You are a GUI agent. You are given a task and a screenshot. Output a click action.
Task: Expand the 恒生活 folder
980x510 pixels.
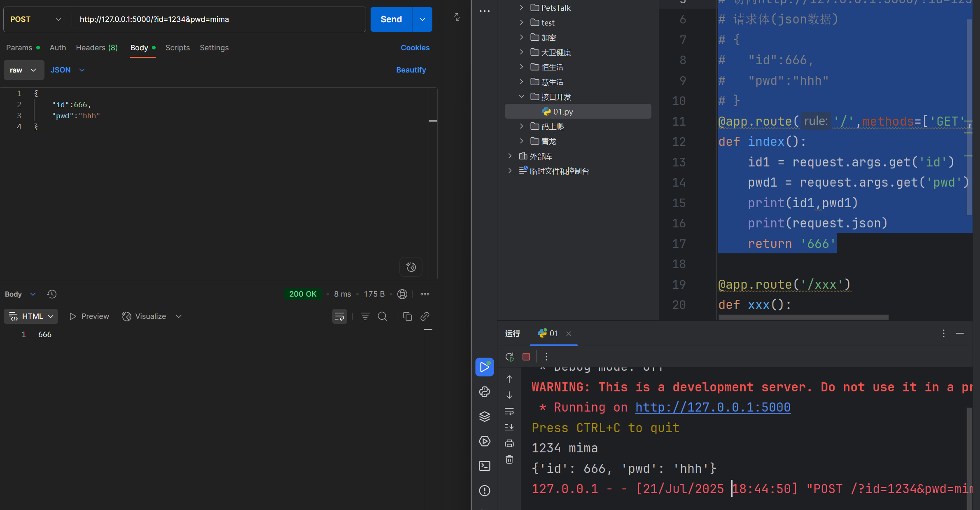522,67
